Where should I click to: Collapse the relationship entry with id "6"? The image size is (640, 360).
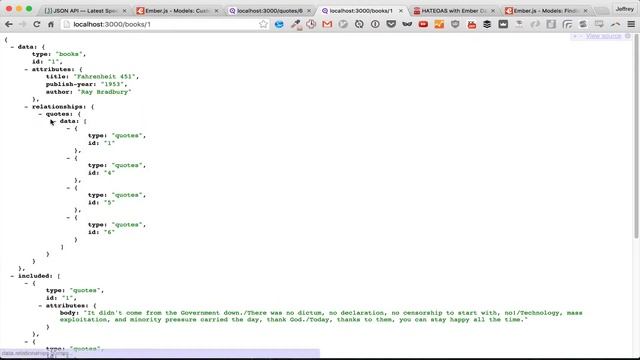pos(68,218)
